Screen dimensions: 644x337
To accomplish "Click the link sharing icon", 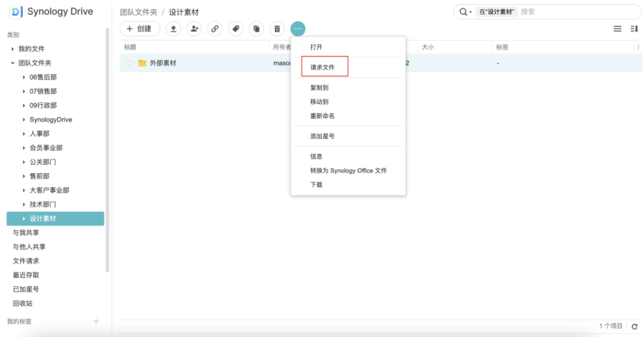I will point(215,29).
